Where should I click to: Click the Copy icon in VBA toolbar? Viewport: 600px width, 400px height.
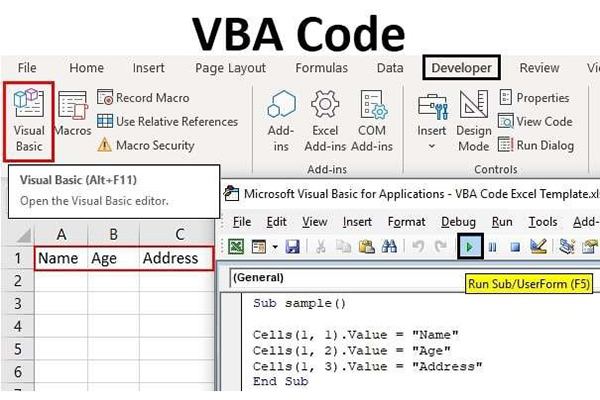343,247
